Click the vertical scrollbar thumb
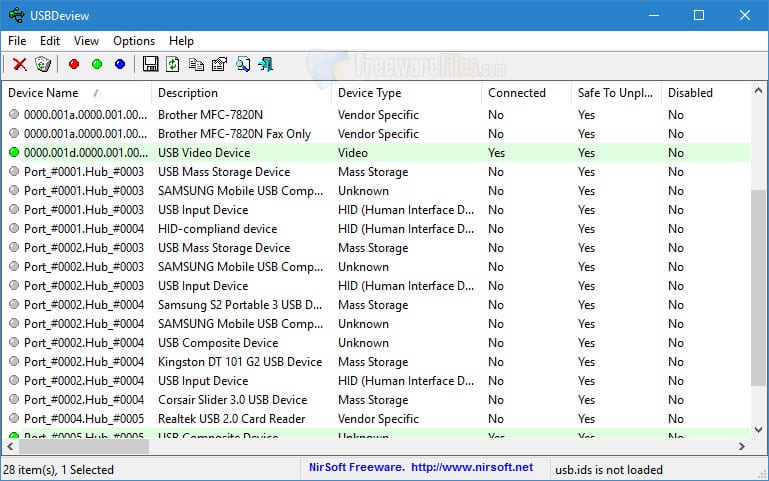The width and height of the screenshot is (769, 481). [758, 288]
